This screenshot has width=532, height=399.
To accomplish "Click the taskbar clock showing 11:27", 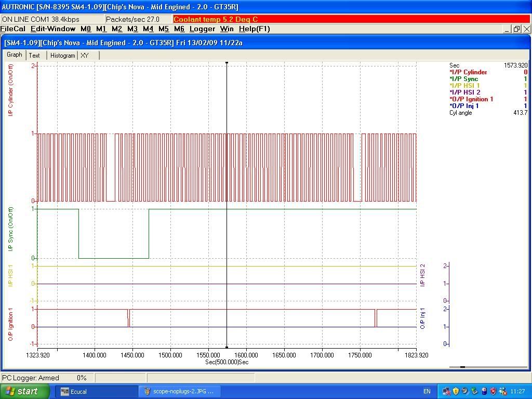I will tap(517, 392).
